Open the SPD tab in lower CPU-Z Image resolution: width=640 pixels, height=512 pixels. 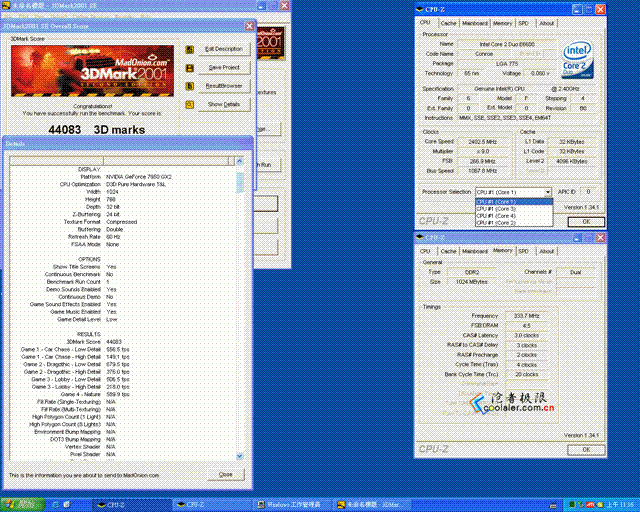(x=524, y=251)
